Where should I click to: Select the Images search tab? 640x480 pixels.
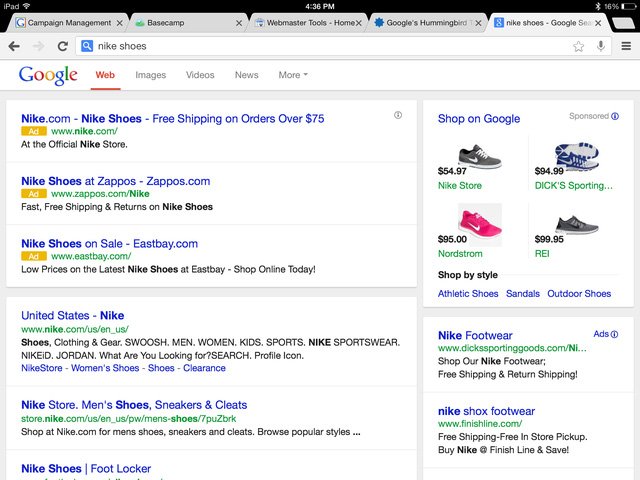pyautogui.click(x=151, y=75)
